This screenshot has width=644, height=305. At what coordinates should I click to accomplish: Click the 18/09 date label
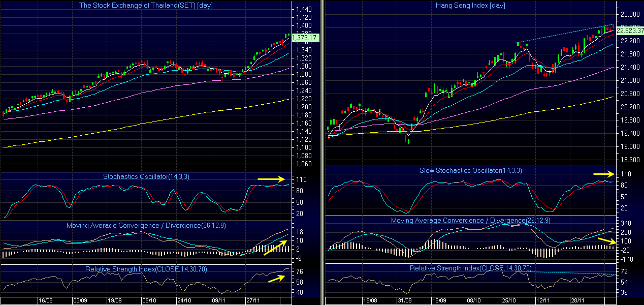[439, 301]
